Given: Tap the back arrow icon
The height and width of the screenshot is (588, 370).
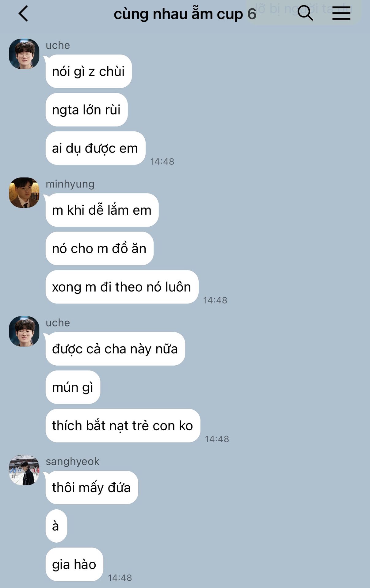Looking at the screenshot, I should click(x=23, y=14).
